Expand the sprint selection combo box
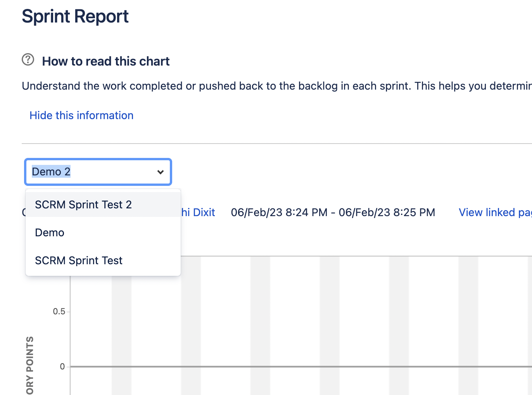This screenshot has height=395, width=532. coord(98,172)
